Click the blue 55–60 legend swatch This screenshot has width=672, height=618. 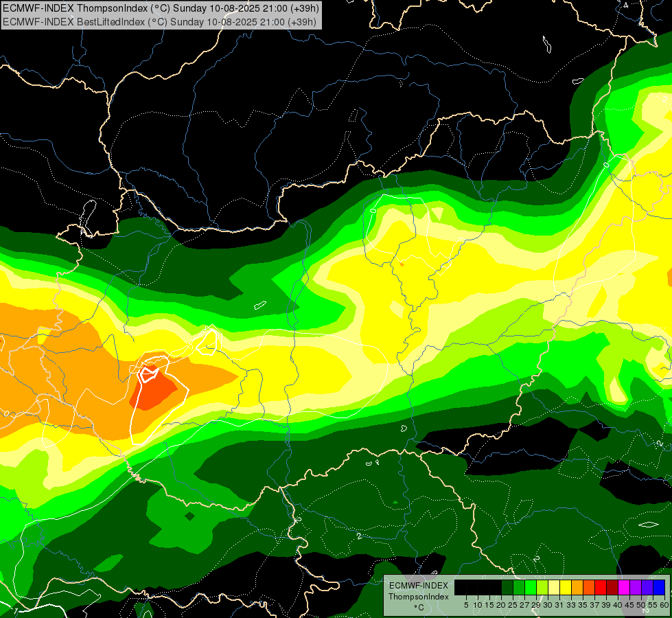(659, 587)
